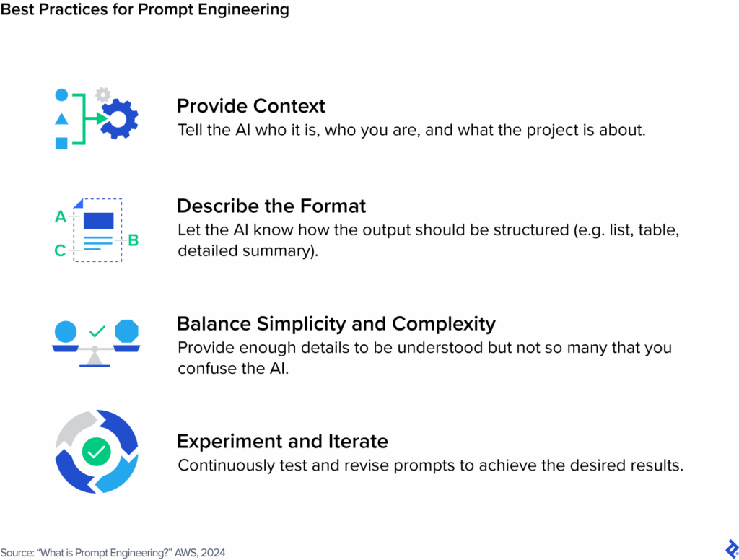739x560 pixels.
Task: Click the description about output structure
Action: tap(429, 240)
